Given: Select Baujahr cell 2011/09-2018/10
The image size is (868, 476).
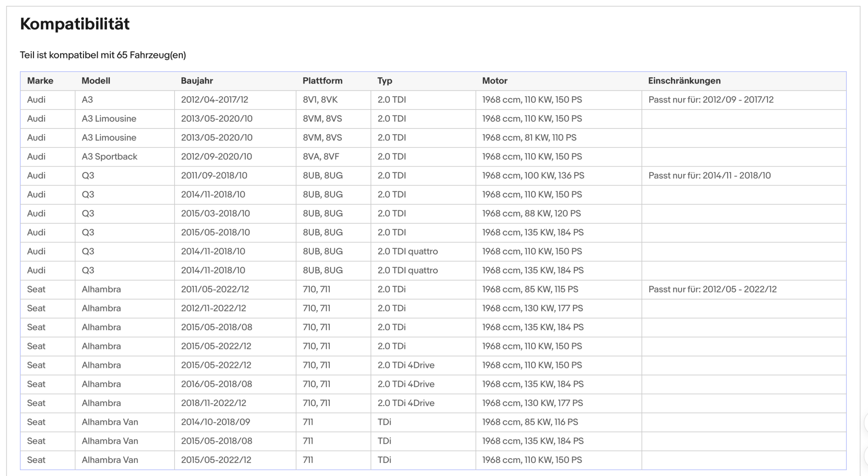Looking at the screenshot, I should pos(214,175).
